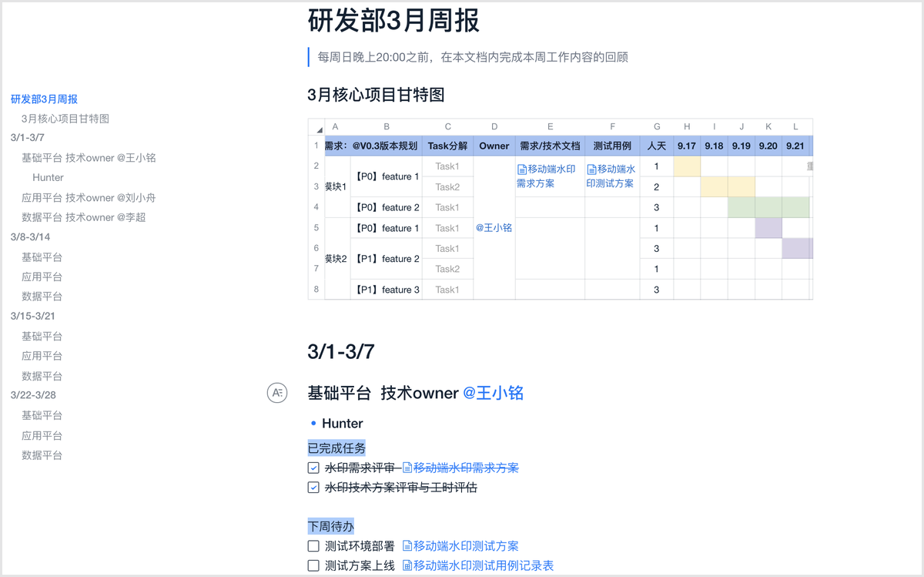The image size is (924, 577).
Task: Open 数据平台 技术owner @李超 outline entry
Action: (x=83, y=217)
